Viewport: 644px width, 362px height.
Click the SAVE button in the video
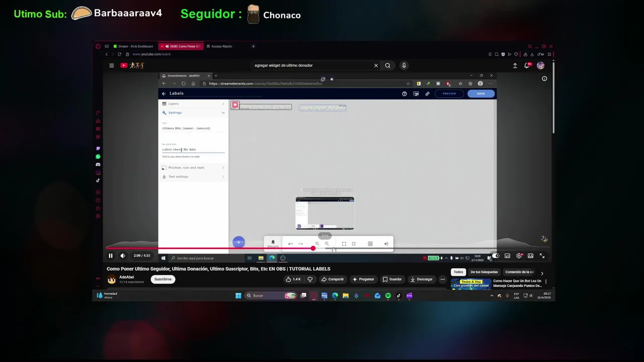click(x=481, y=94)
